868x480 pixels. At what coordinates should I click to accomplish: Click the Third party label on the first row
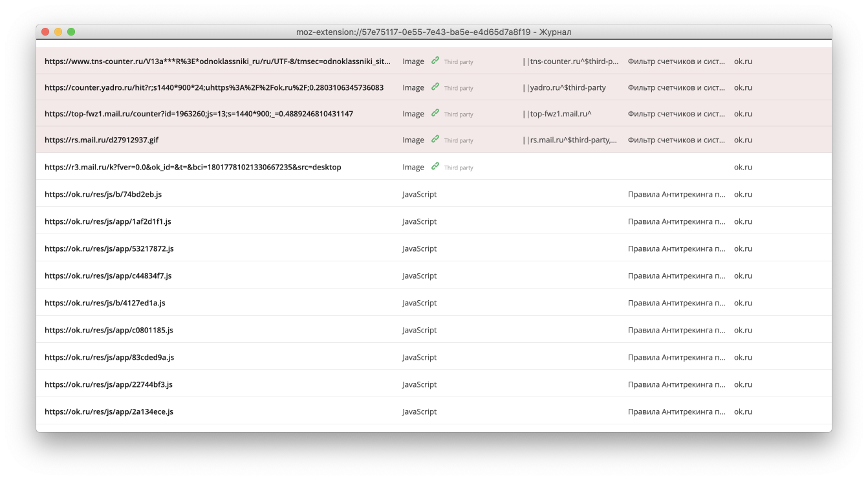pyautogui.click(x=458, y=61)
